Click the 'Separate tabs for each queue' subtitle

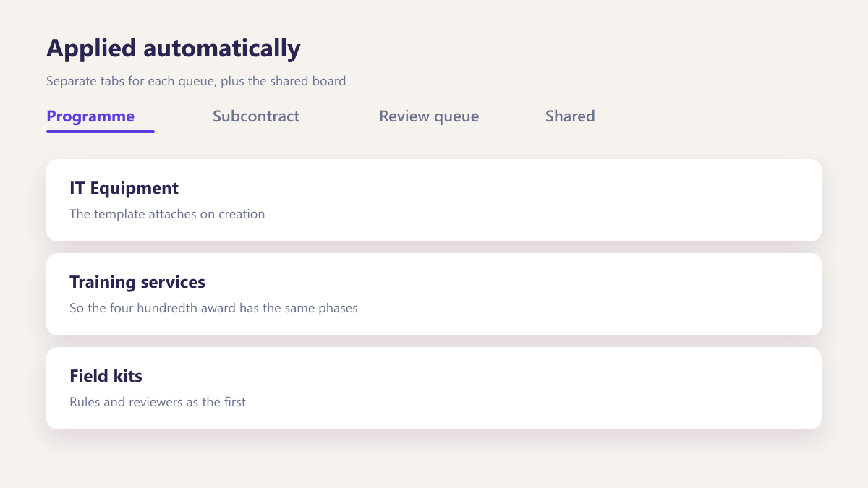pyautogui.click(x=196, y=81)
